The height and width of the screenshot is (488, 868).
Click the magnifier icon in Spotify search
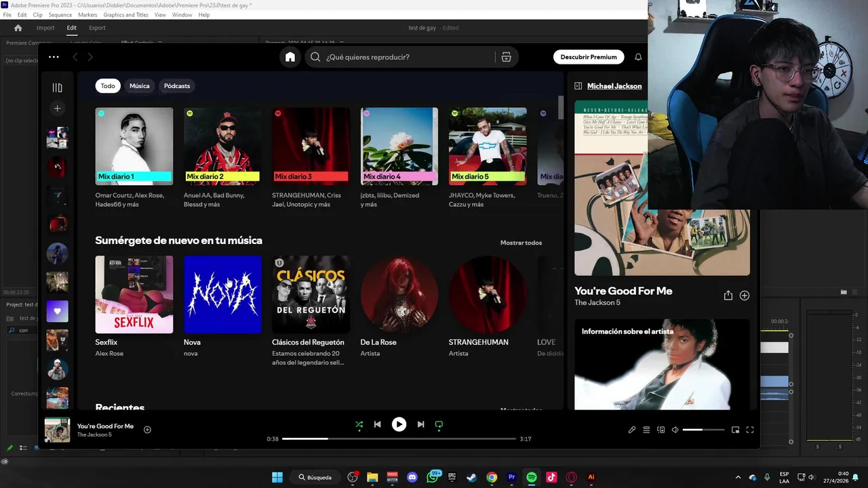[315, 57]
